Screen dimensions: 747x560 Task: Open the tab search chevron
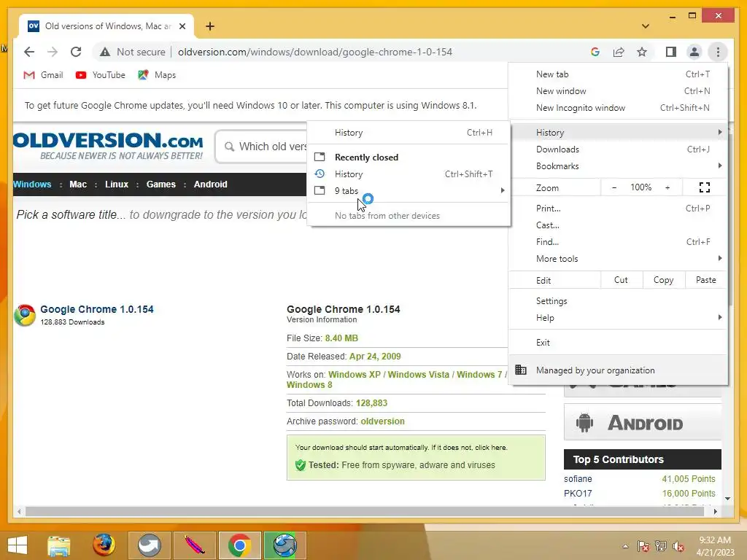(646, 26)
